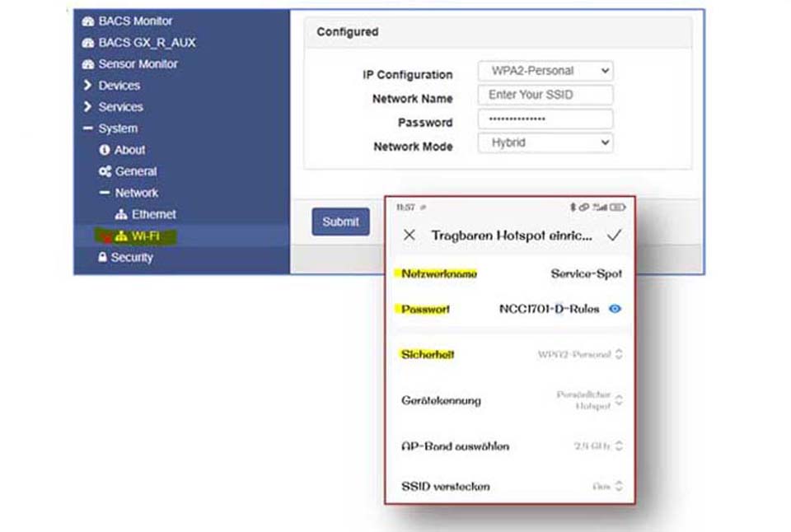This screenshot has width=791, height=532.
Task: Change the Sicherheit WPA2-Personal selector
Action: tap(580, 354)
